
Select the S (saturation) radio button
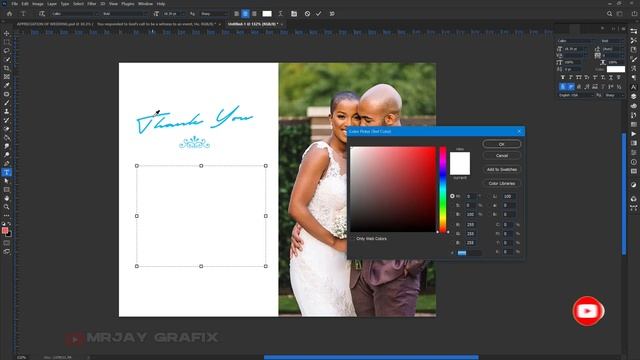pyautogui.click(x=452, y=205)
